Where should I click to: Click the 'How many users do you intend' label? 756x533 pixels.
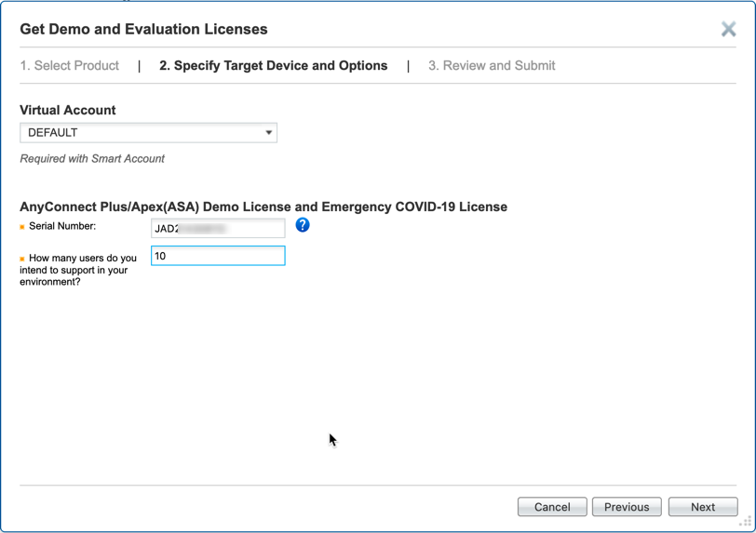[x=78, y=270]
